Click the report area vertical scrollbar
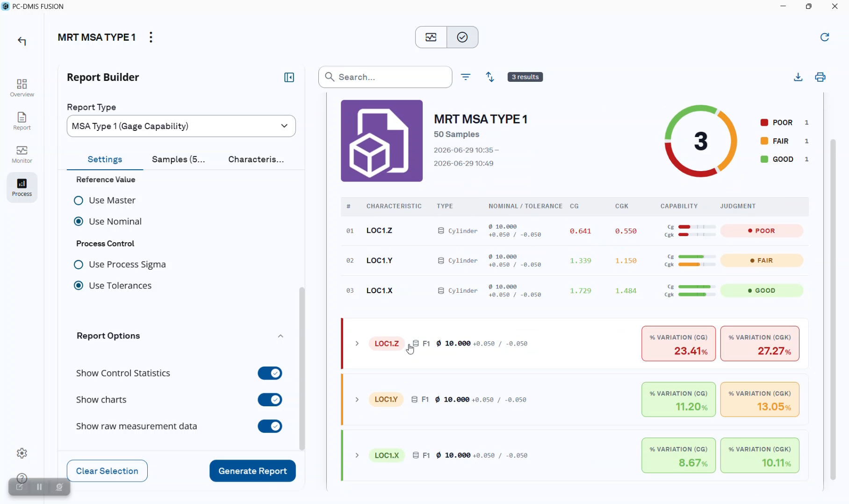Image resolution: width=849 pixels, height=504 pixels. click(x=833, y=310)
